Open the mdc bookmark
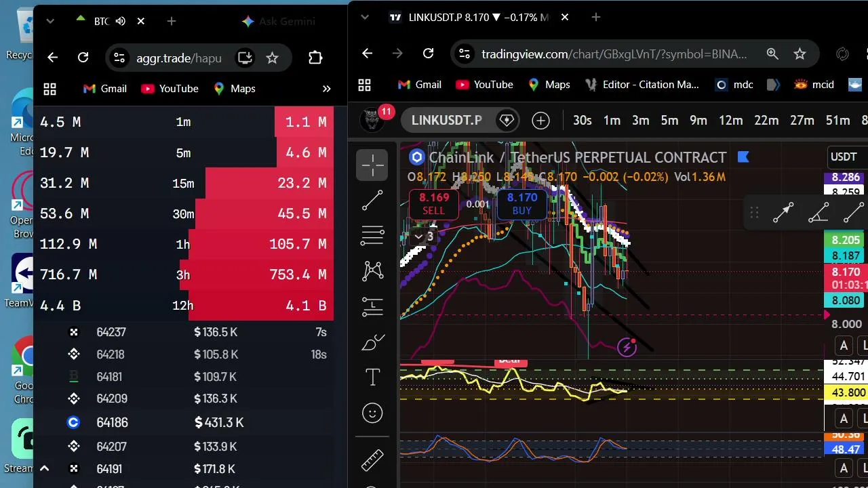 (734, 85)
